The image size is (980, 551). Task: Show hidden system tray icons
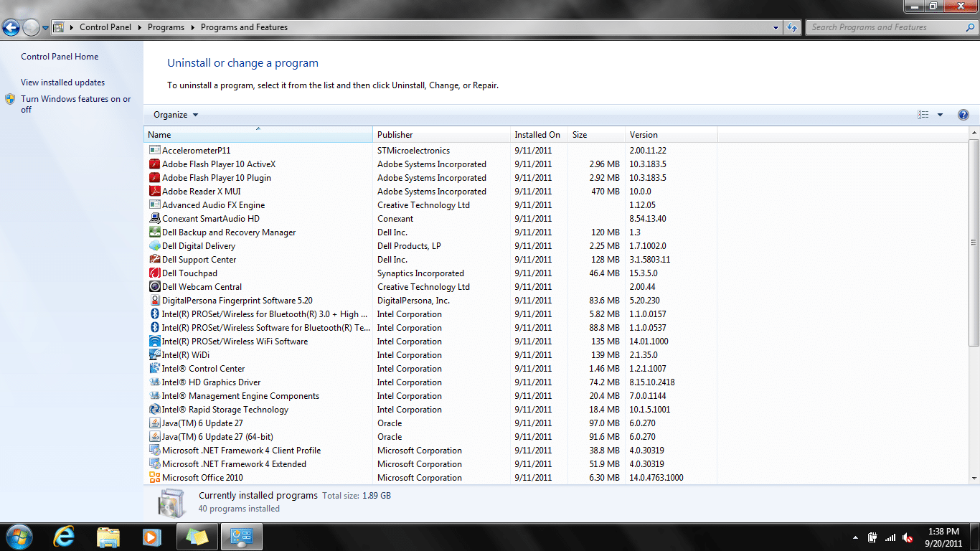pyautogui.click(x=855, y=537)
